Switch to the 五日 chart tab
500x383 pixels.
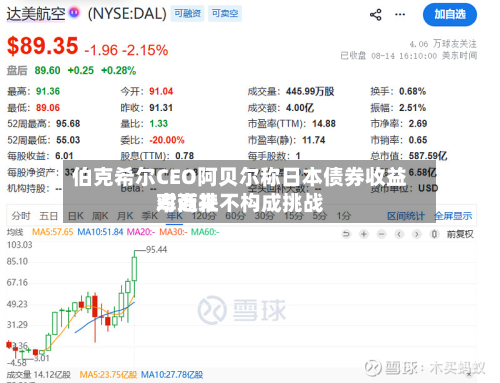[x=49, y=216]
